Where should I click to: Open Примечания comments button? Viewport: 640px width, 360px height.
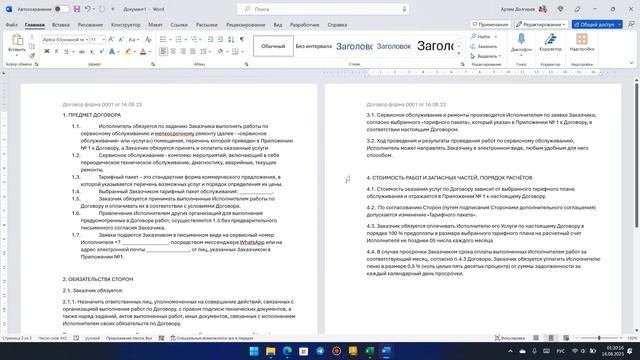490,24
